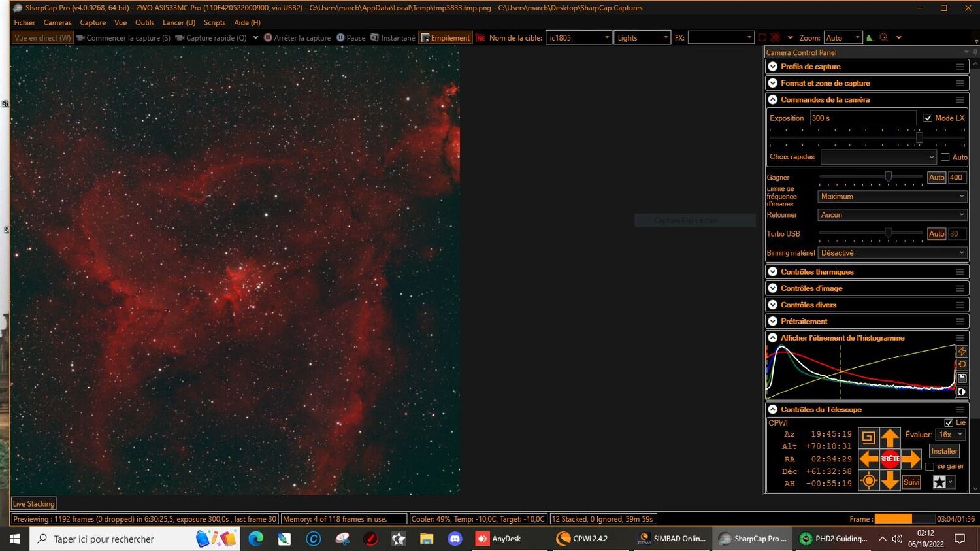Click the up arrow to slew the telescope north
The width and height of the screenshot is (980, 551).
coord(890,437)
